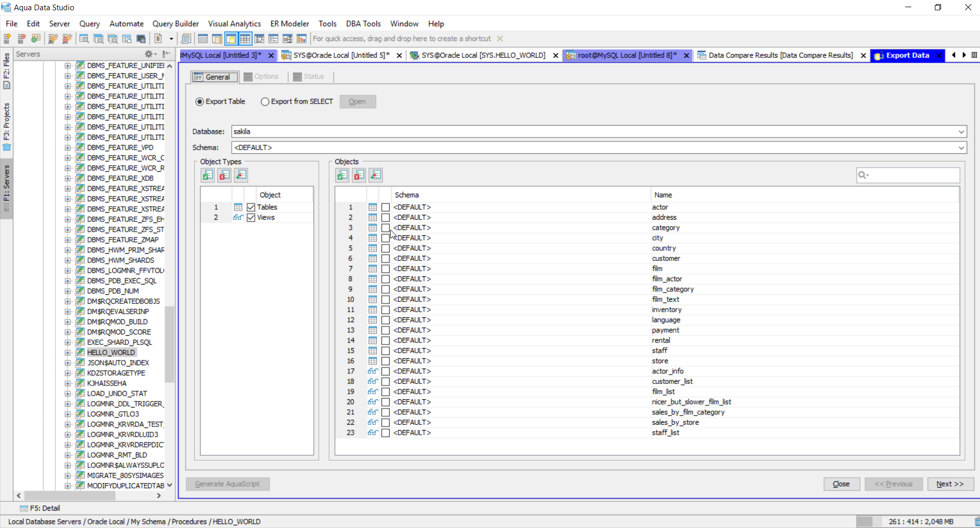Click the chart icon in main toolbar
This screenshot has width=980, height=528.
tap(302, 39)
